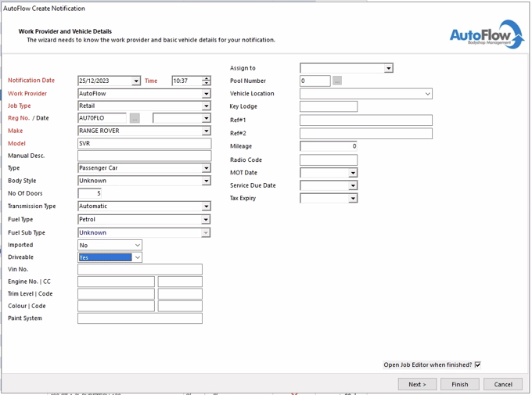Viewport: 532px width, 395px height.
Task: Click the AutoFlow Bodyshop Management logo
Action: (x=486, y=35)
